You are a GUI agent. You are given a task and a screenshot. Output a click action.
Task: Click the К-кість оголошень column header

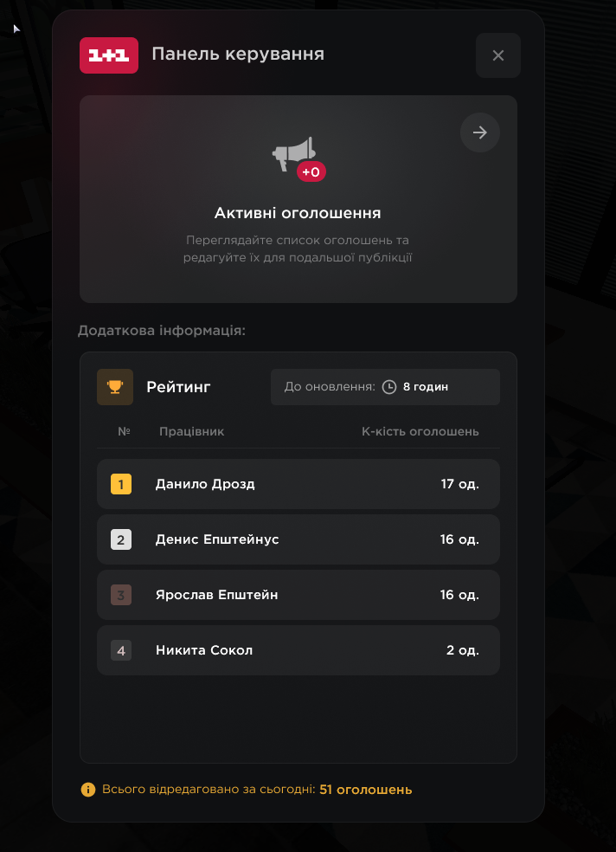click(420, 431)
